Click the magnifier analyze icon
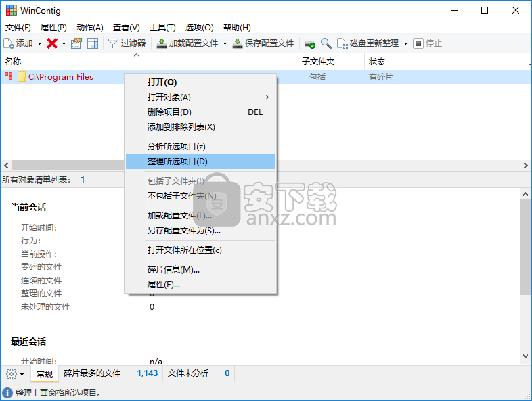Screen dimensions: 532x401 click(326, 43)
